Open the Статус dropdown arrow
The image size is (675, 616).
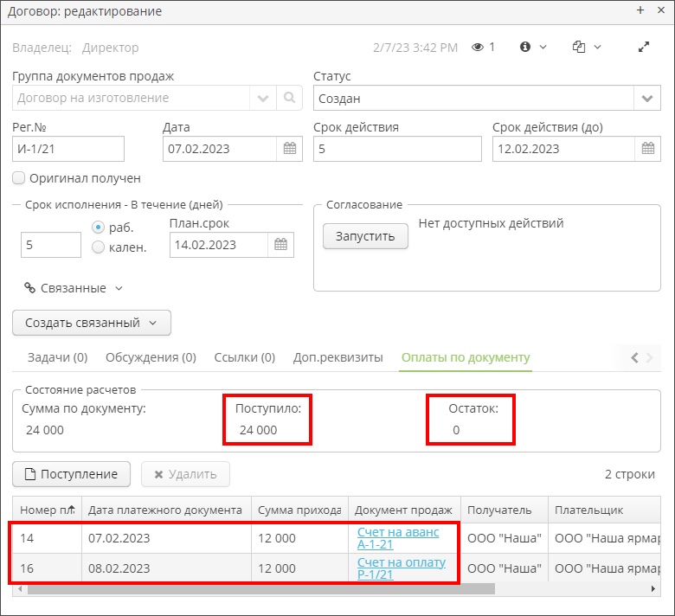pos(647,99)
